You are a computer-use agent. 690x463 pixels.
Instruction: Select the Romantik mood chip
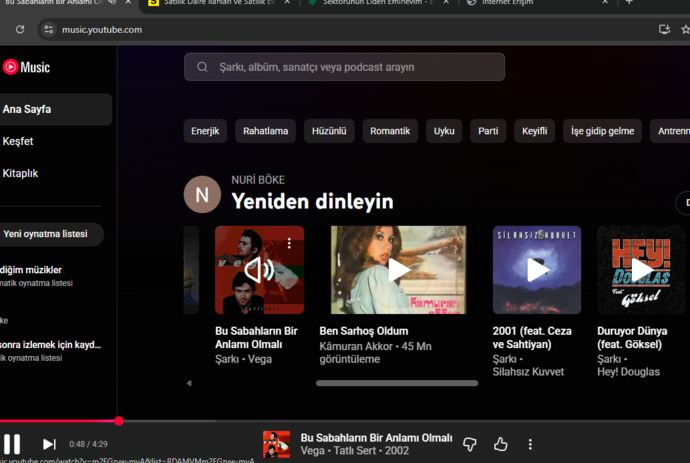[390, 131]
